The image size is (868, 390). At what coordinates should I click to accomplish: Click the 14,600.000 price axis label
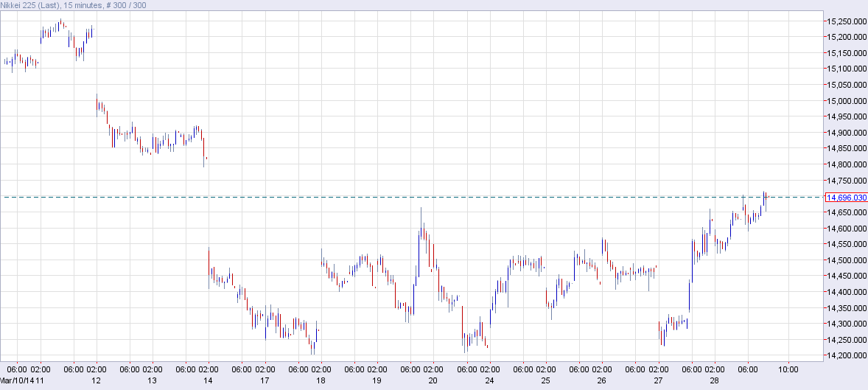tap(846, 229)
